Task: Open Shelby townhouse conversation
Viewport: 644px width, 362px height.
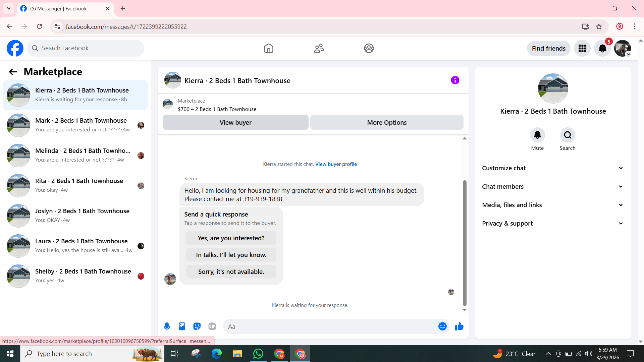Action: tap(75, 276)
